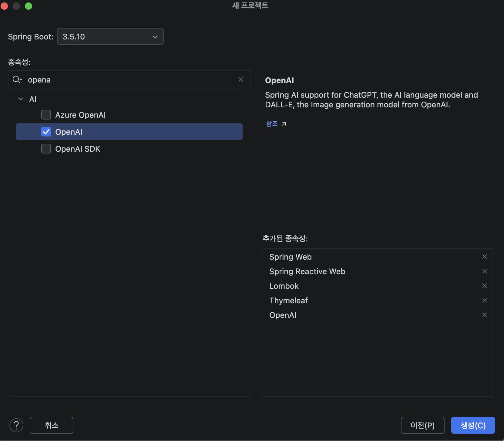504x441 pixels.
Task: Click the AI category label
Action: pos(33,99)
